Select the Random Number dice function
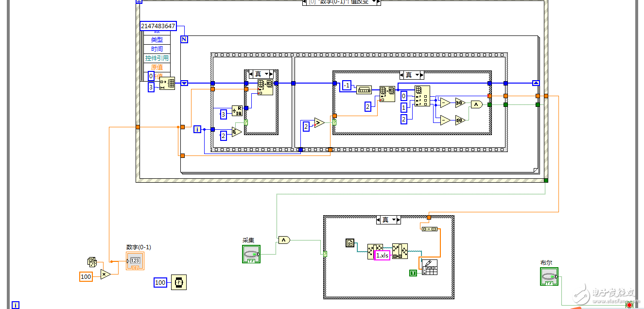Viewport: 644px width, 309px height. tap(92, 262)
